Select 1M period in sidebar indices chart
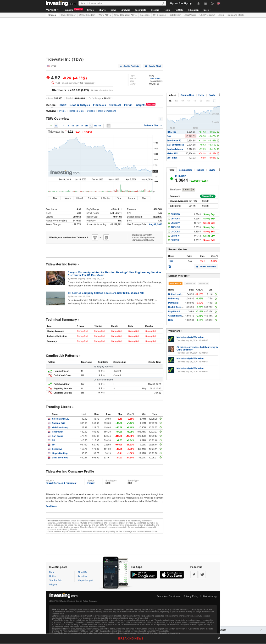Screen dimensions: 266x644 [183, 101]
